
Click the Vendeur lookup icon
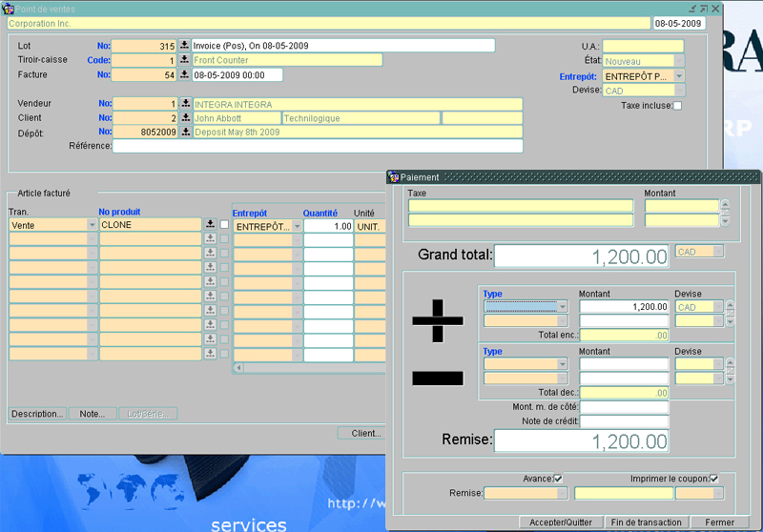[x=185, y=104]
